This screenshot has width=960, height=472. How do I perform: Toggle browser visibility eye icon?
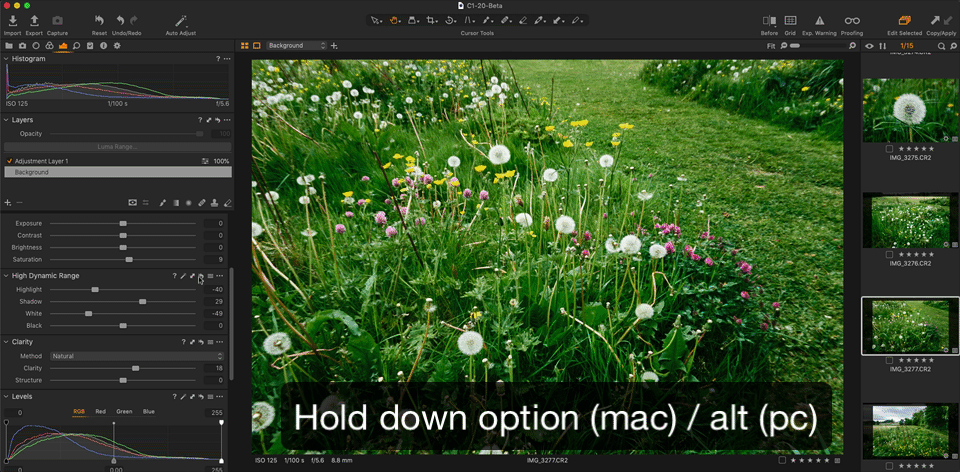click(869, 46)
